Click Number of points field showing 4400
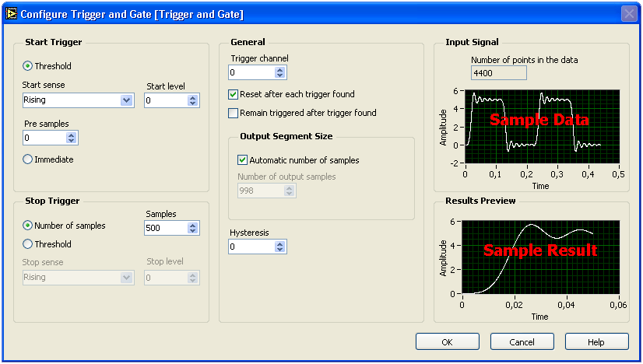 click(499, 73)
